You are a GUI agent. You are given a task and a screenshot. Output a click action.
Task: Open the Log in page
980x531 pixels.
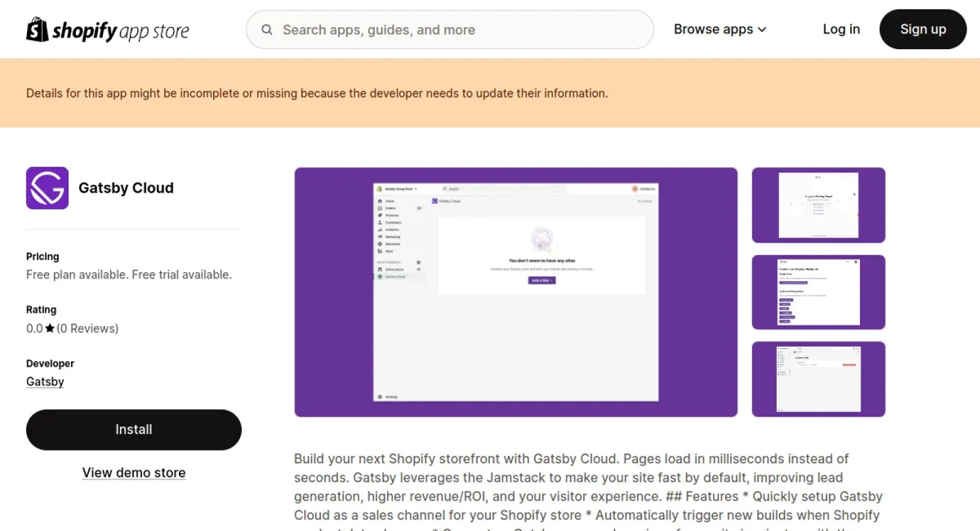841,29
